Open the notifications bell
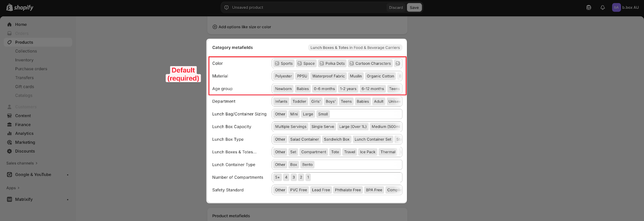The height and width of the screenshot is (221, 644). tap(603, 8)
